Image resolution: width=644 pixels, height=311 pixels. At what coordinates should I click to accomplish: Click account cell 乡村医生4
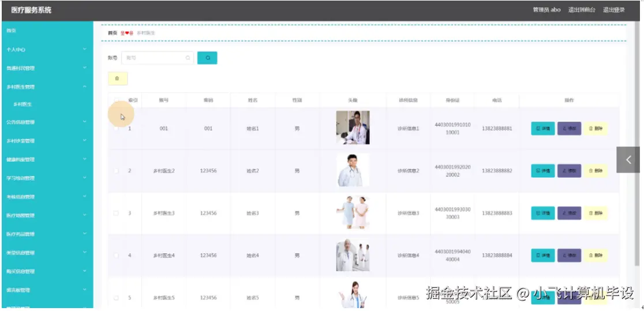[164, 256]
